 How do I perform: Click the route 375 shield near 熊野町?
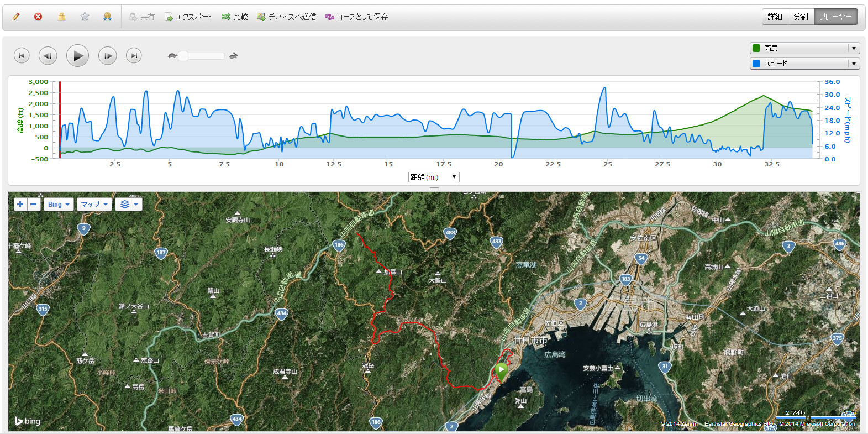(x=837, y=339)
